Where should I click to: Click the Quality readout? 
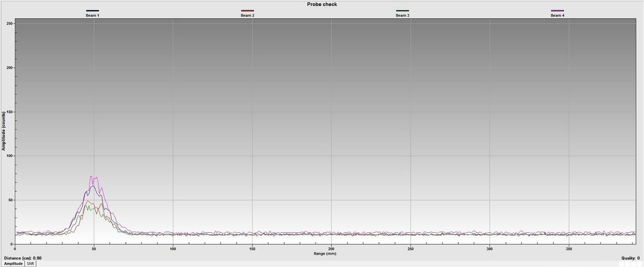tap(631, 258)
